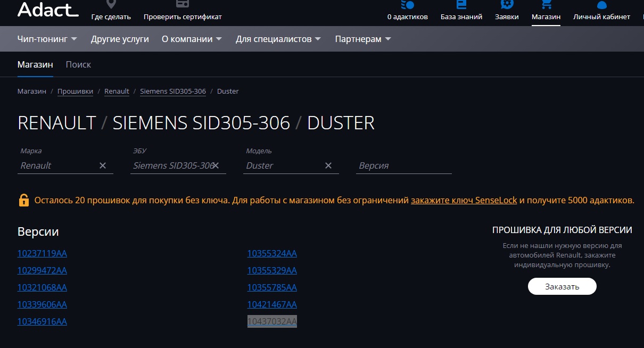Viewport: 644px width, 348px height.
Task: Open the 'Личный кабинет' user icon
Action: pyautogui.click(x=601, y=5)
